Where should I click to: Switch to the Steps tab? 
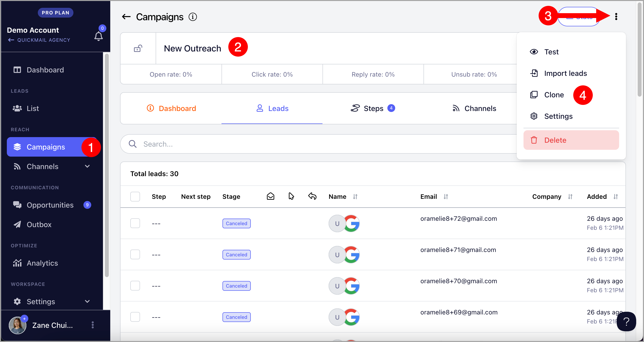point(373,108)
